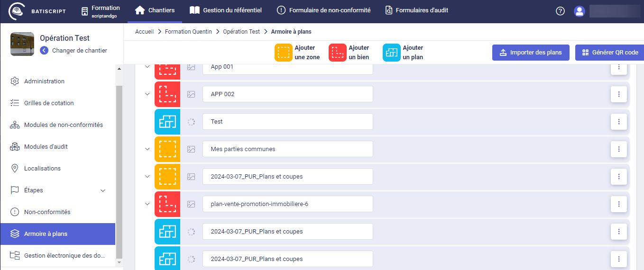This screenshot has width=644, height=270.
Task: Expand the Étapes sidebar submenu
Action: [103, 190]
